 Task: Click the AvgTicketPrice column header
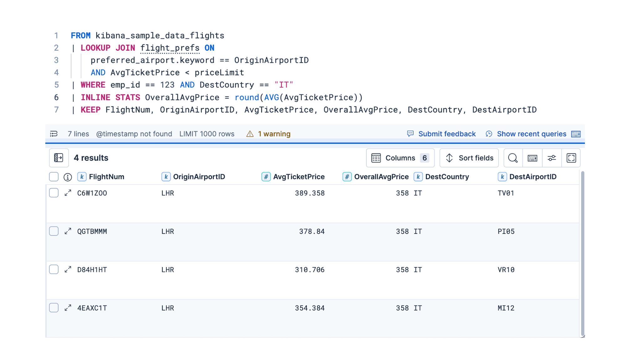[x=298, y=177]
